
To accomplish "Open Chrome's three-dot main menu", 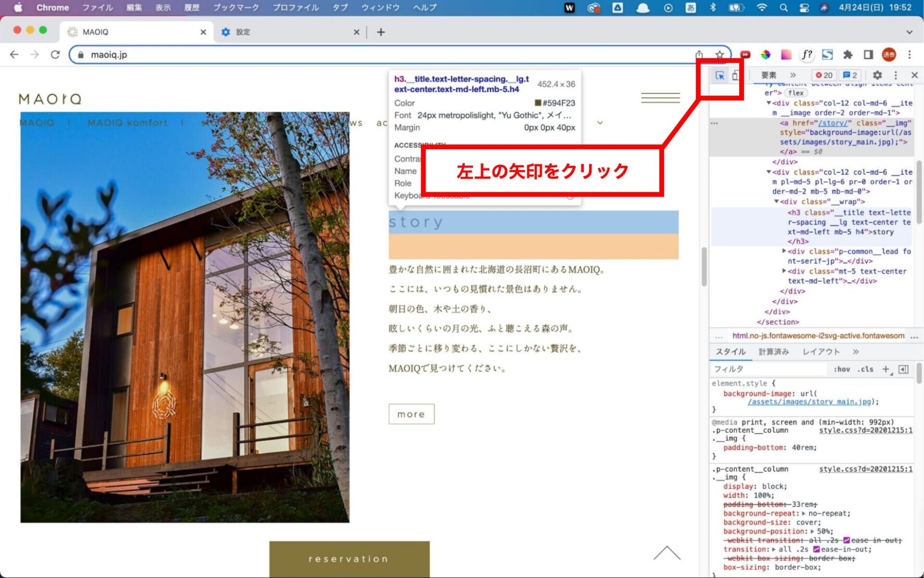I will [x=910, y=54].
